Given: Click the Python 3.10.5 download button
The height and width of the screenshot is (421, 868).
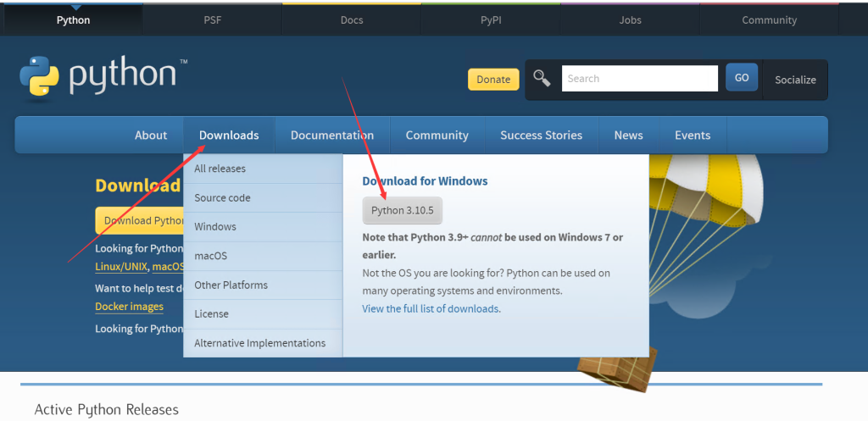Looking at the screenshot, I should click(x=403, y=210).
